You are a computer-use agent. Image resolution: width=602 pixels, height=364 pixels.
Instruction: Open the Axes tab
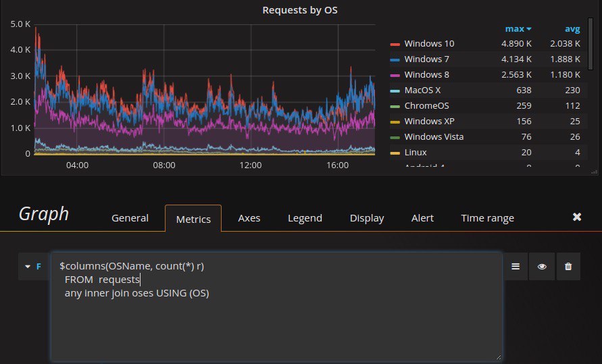point(249,218)
